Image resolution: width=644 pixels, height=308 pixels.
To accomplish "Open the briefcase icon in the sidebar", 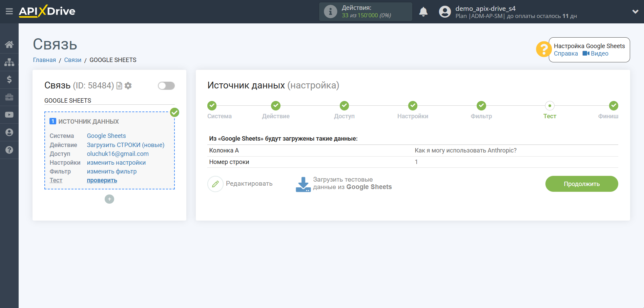I will (x=9, y=97).
